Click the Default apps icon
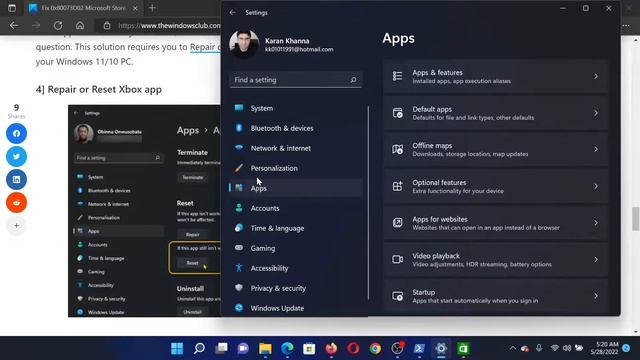This screenshot has height=360, width=640. tap(398, 113)
